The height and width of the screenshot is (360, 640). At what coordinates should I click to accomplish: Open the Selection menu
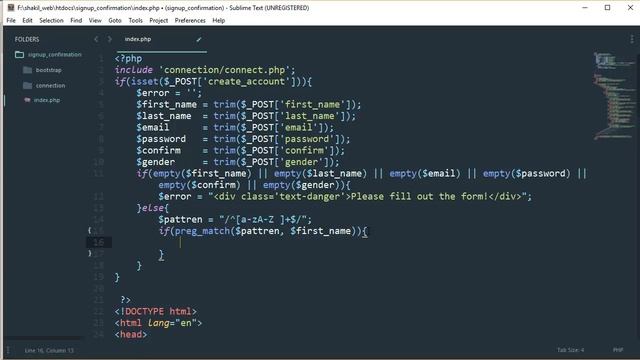(x=51, y=20)
